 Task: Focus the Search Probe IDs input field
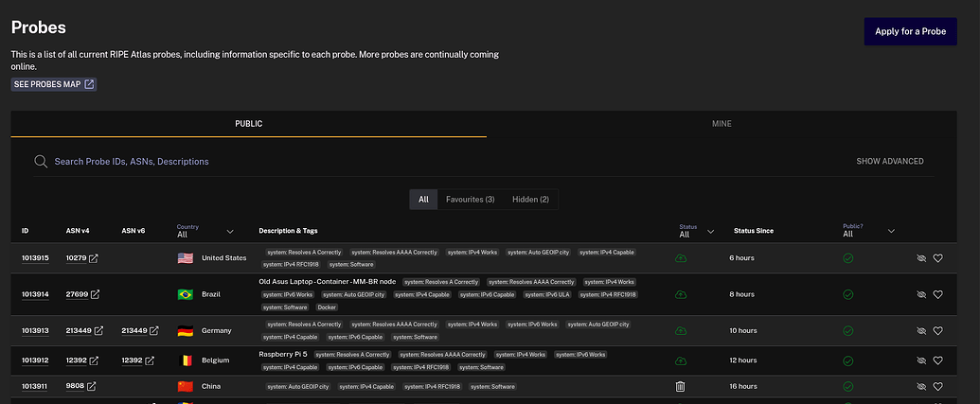point(379,162)
